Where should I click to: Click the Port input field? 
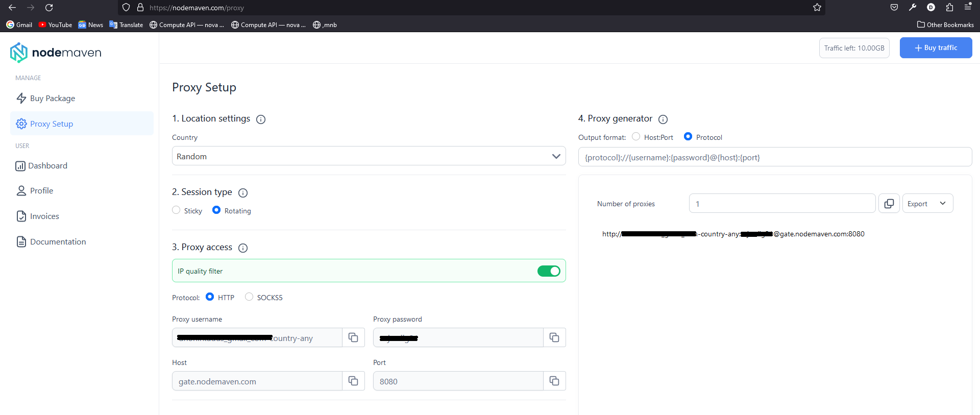tap(458, 381)
